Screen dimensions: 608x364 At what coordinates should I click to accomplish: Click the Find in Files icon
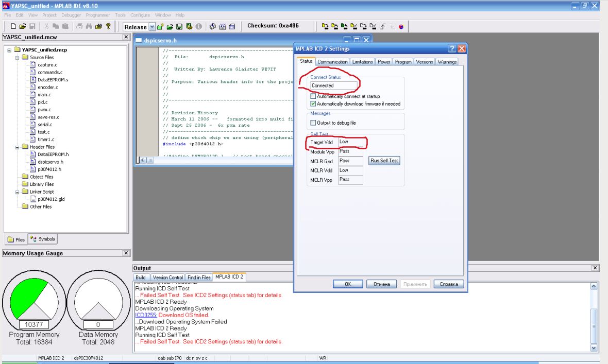coord(98,26)
